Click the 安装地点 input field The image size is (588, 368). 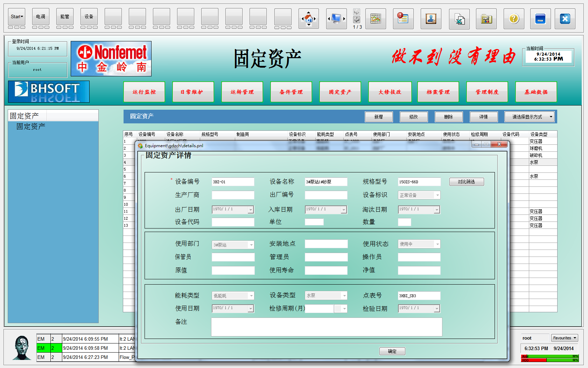coord(326,244)
